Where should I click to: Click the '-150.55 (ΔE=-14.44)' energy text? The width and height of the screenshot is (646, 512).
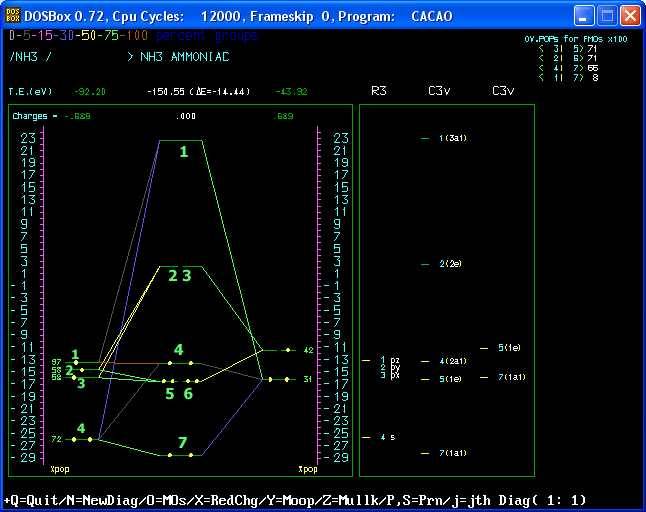(198, 91)
